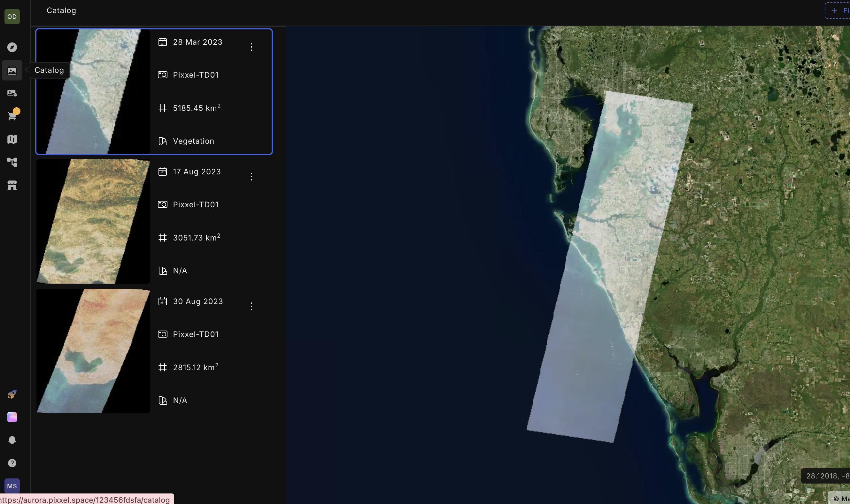
Task: Click the camera icon in 30 Aug card
Action: [x=163, y=334]
